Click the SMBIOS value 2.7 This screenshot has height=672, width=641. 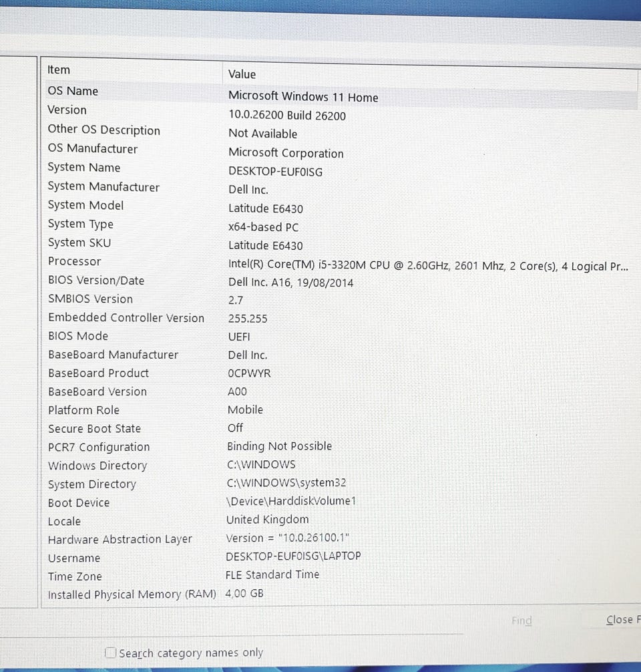pyautogui.click(x=236, y=300)
